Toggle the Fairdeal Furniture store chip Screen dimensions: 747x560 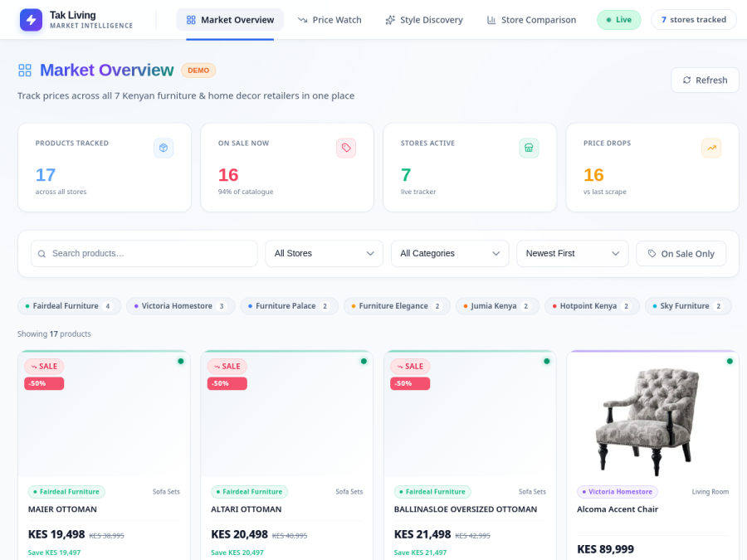pyautogui.click(x=70, y=306)
